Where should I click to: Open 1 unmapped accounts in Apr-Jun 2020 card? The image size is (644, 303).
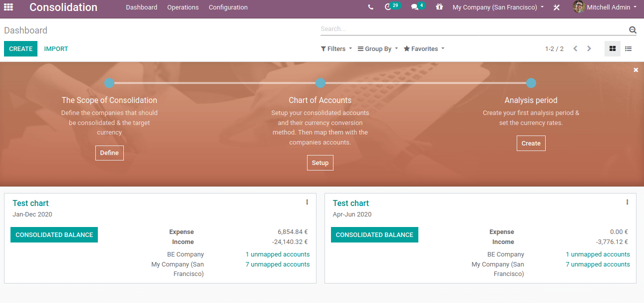coord(598,254)
